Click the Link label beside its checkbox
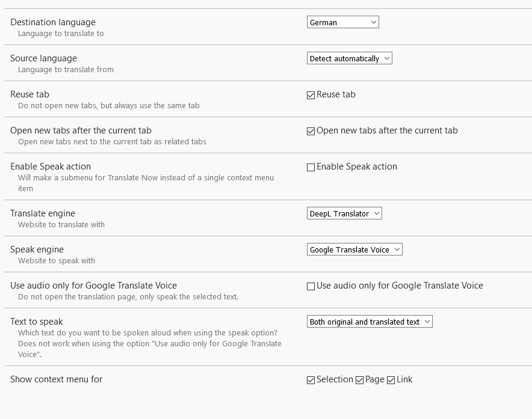This screenshot has width=532, height=419. pyautogui.click(x=404, y=379)
